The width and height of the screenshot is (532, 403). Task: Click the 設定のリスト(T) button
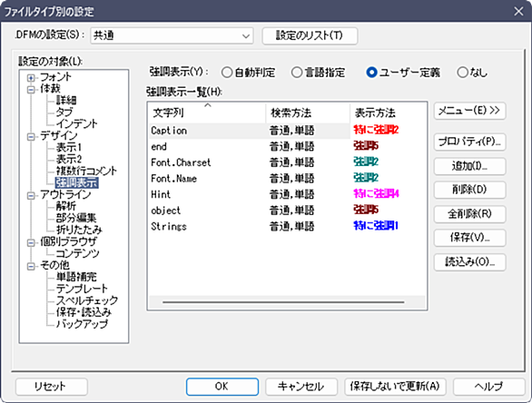pyautogui.click(x=310, y=35)
